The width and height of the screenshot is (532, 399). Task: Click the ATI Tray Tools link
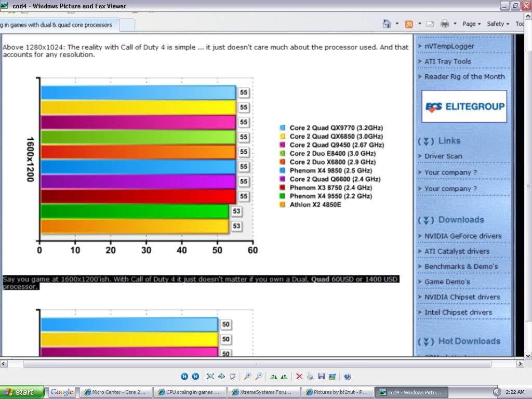pyautogui.click(x=447, y=61)
